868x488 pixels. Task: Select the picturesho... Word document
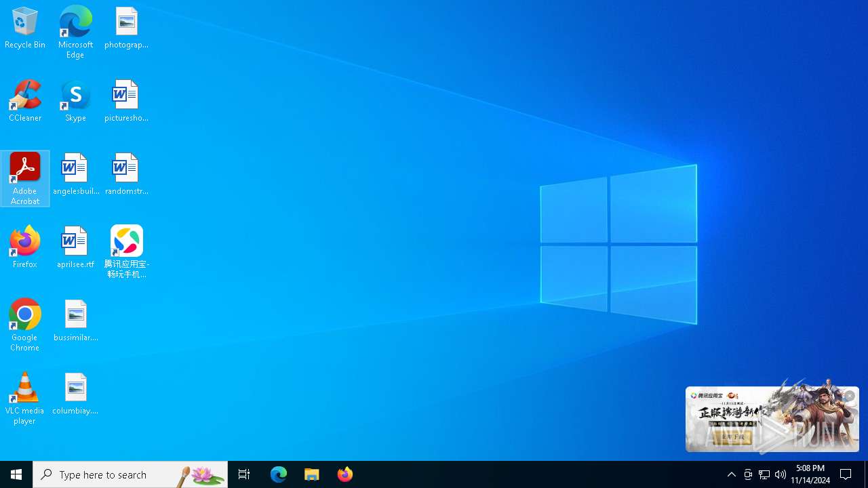(126, 102)
